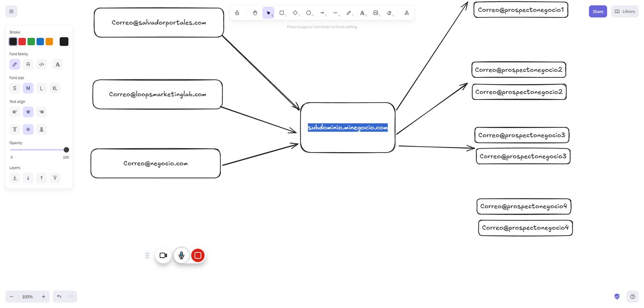This screenshot has height=308, width=644.
Task: Click the Share button
Action: pos(598,11)
